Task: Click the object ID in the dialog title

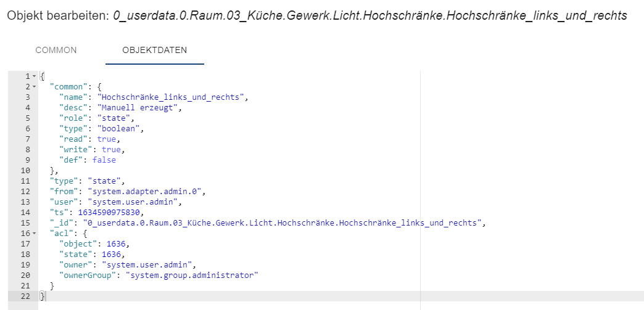Action: coord(369,16)
